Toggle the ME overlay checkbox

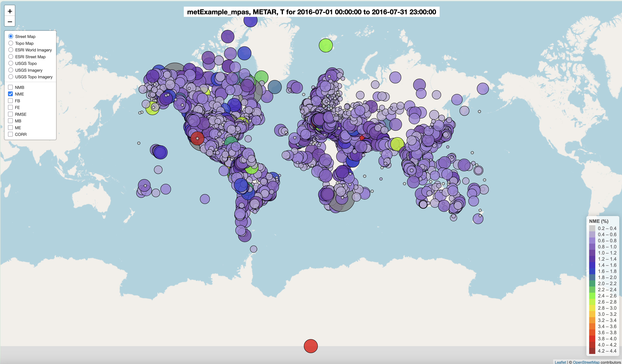(x=10, y=128)
